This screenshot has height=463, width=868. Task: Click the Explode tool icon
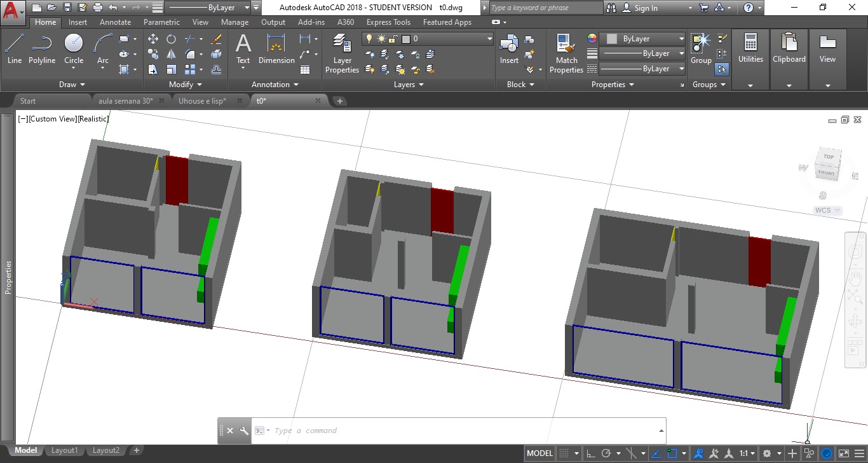click(216, 54)
